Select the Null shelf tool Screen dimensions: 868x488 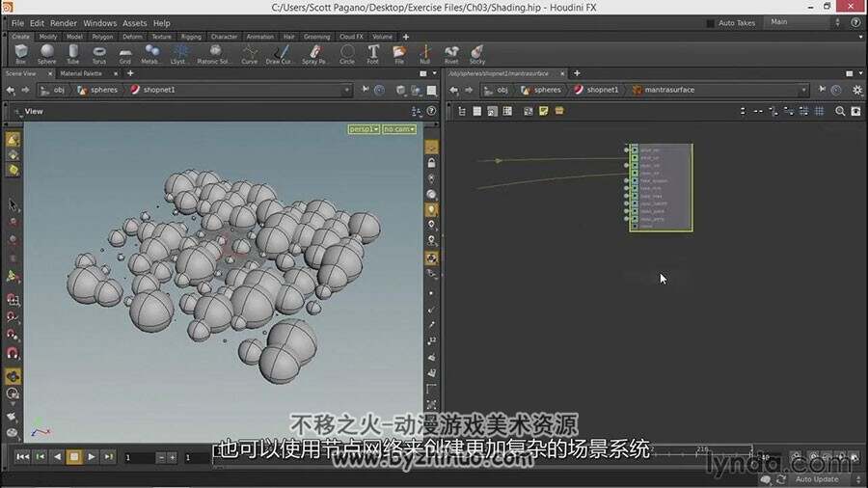[425, 54]
